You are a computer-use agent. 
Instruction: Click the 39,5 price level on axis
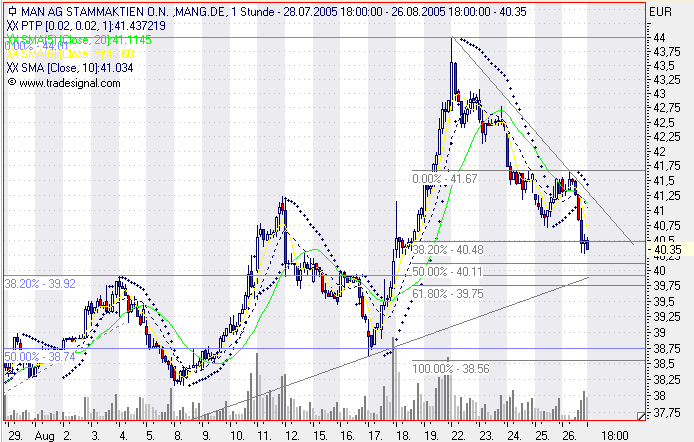point(664,302)
